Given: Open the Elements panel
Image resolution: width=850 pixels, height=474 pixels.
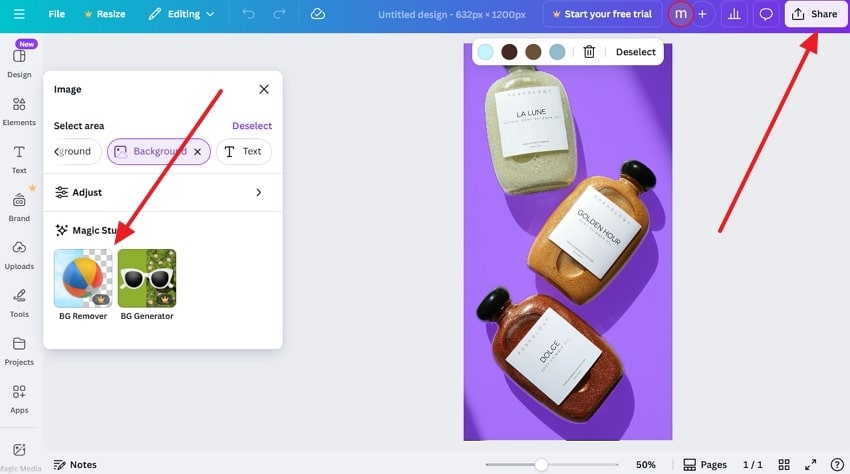Looking at the screenshot, I should click(x=19, y=111).
